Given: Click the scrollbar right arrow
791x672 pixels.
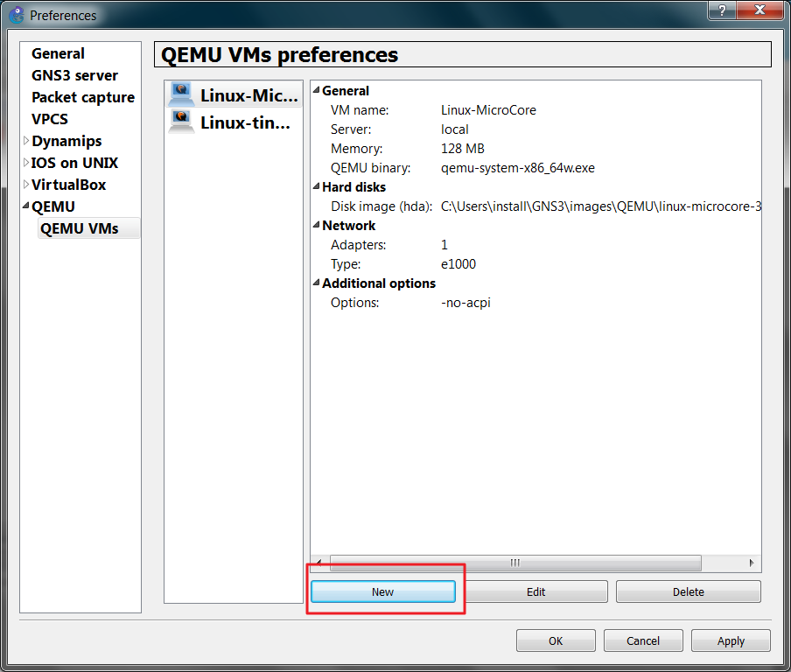Looking at the screenshot, I should 751,563.
